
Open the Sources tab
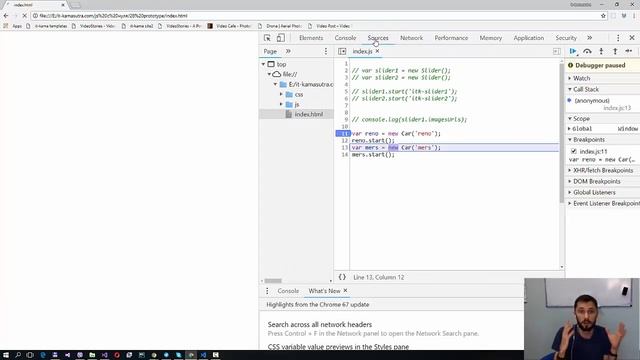click(378, 38)
